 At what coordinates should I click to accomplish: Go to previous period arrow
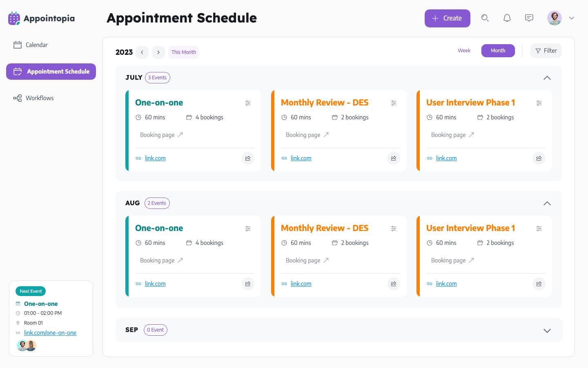tap(142, 52)
